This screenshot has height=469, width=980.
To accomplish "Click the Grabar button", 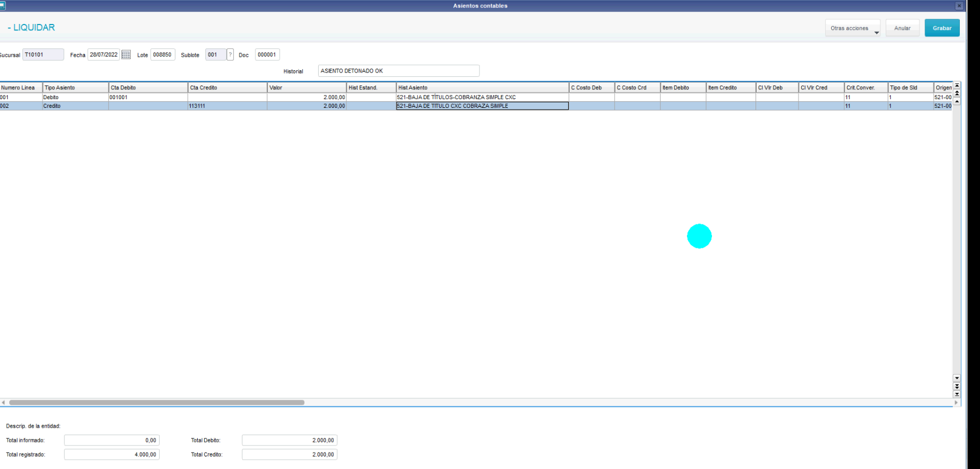I will pyautogui.click(x=942, y=28).
